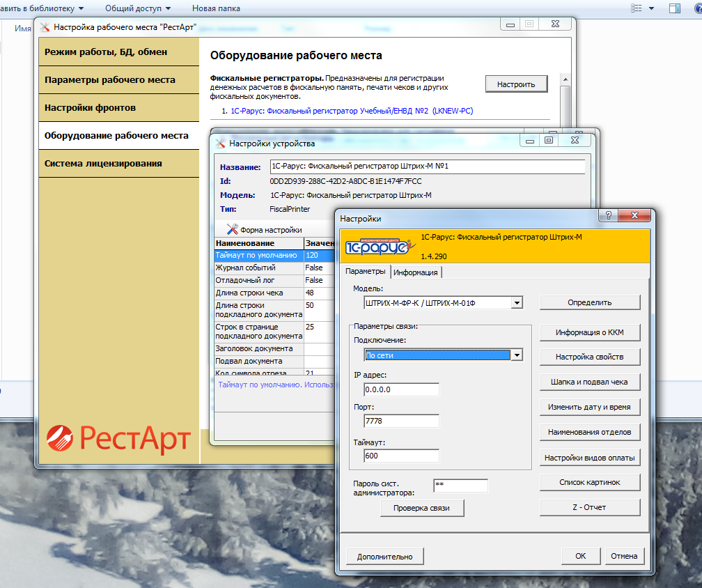Select Заголовок документа row
The image size is (702, 588).
tap(274, 348)
